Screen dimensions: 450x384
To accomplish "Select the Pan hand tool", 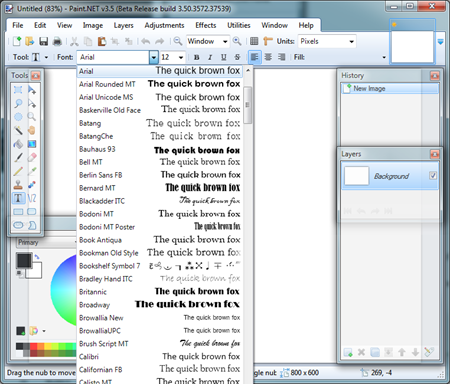I will 32,130.
